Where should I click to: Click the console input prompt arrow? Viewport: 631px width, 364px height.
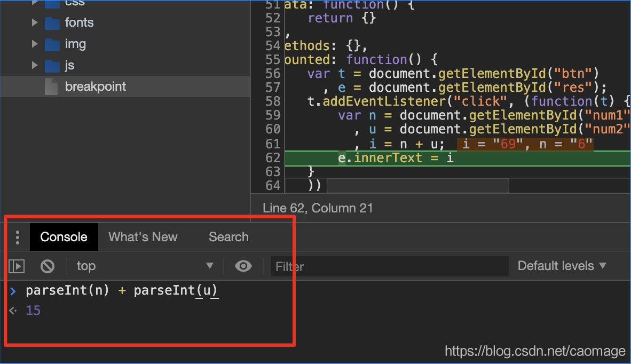[x=13, y=291]
